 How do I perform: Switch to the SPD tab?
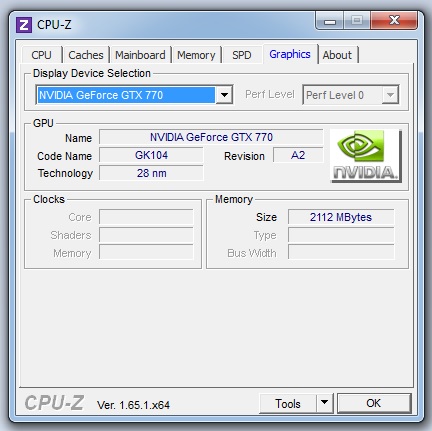[x=242, y=55]
